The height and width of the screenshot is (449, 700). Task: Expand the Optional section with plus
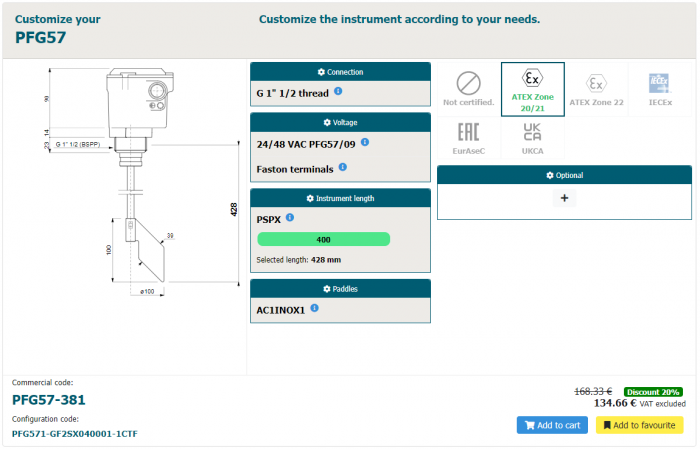point(564,198)
